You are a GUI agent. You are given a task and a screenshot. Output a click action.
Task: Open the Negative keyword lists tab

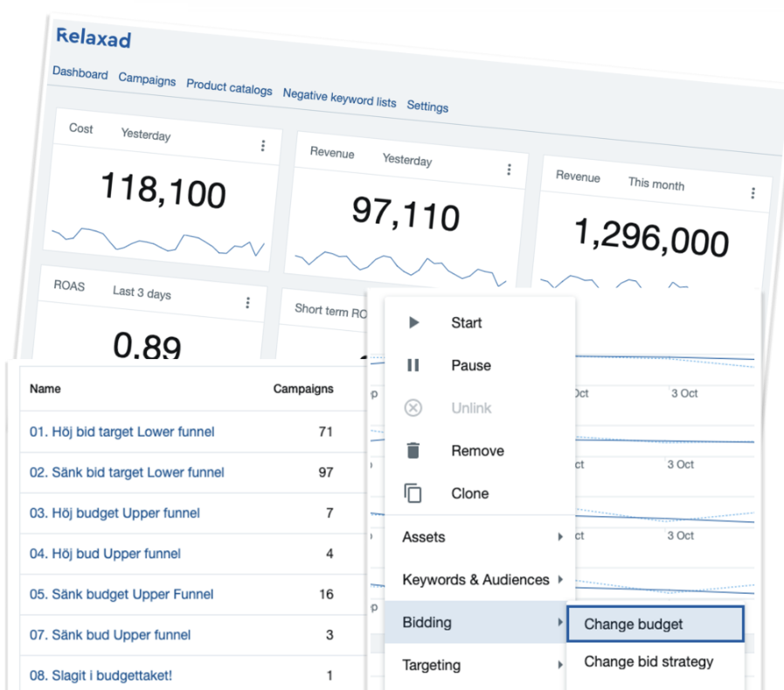(x=339, y=99)
